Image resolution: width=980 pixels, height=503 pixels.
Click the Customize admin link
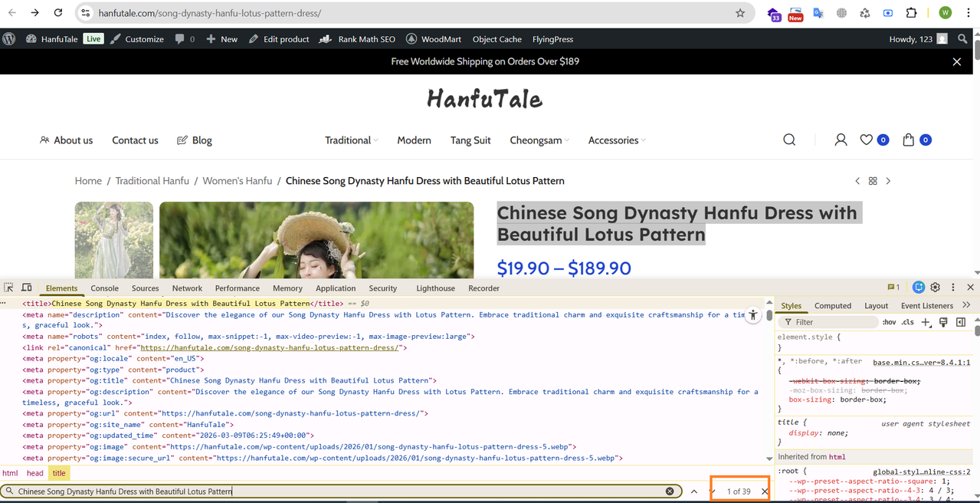coord(137,39)
